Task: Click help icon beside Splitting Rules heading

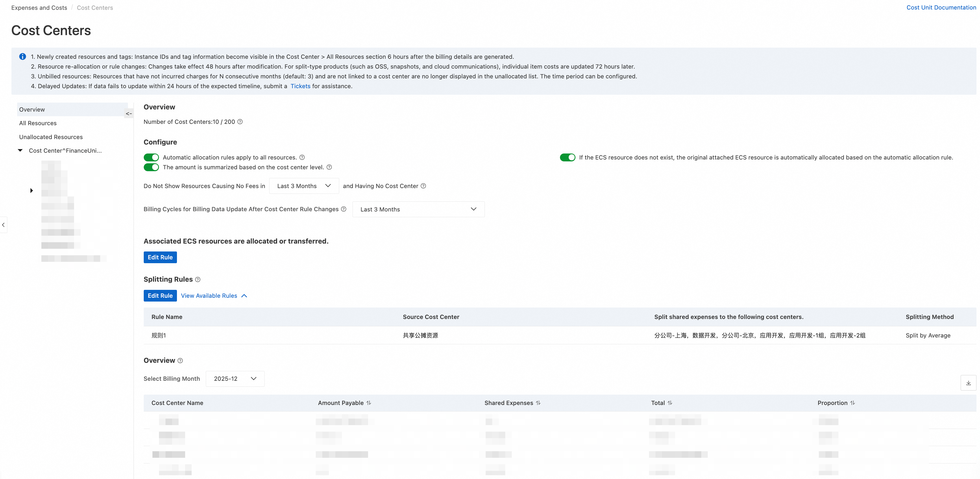Action: 198,280
